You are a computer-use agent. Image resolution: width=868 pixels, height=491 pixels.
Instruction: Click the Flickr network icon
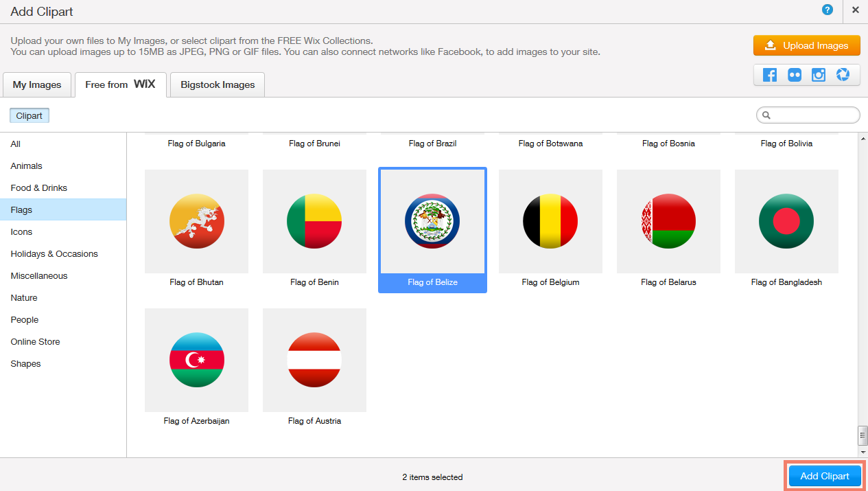click(x=795, y=75)
